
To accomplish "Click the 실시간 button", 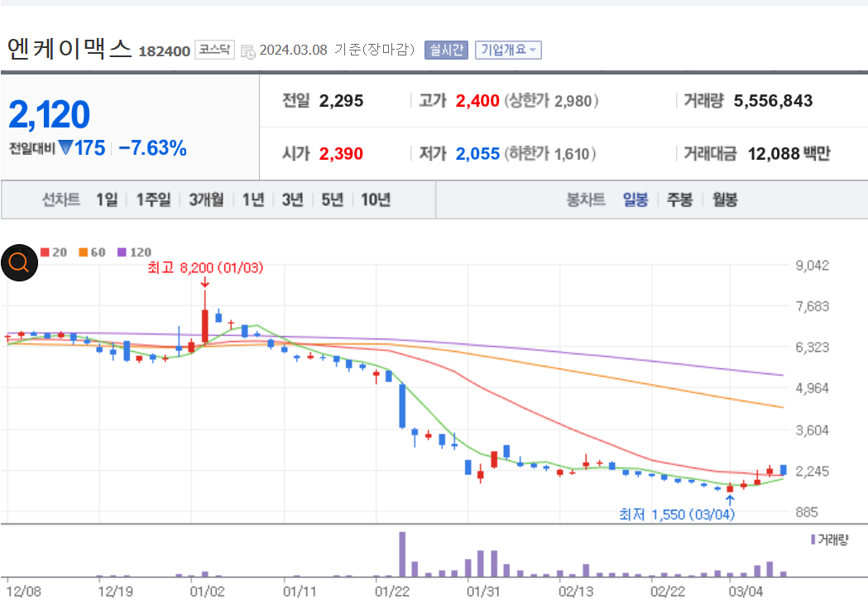I will 446,50.
